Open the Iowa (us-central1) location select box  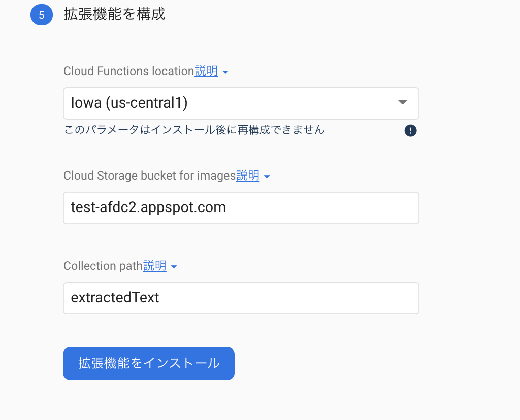click(241, 103)
